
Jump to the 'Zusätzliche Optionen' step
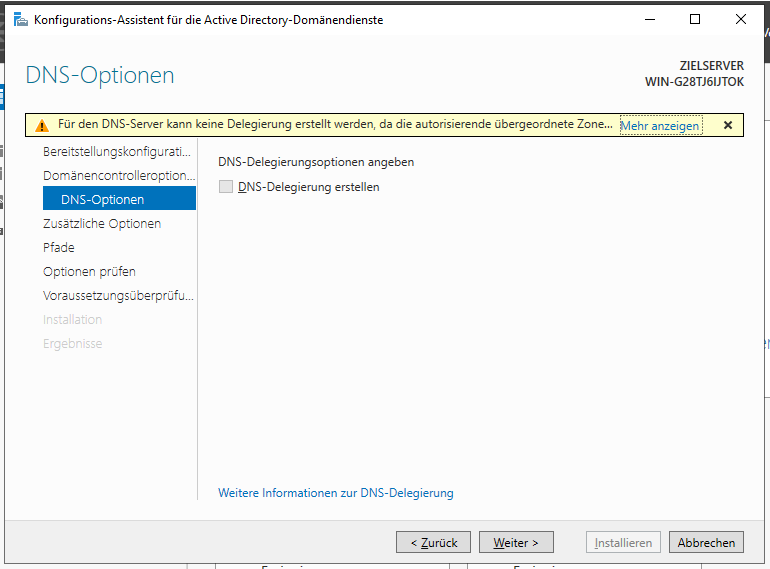(102, 224)
